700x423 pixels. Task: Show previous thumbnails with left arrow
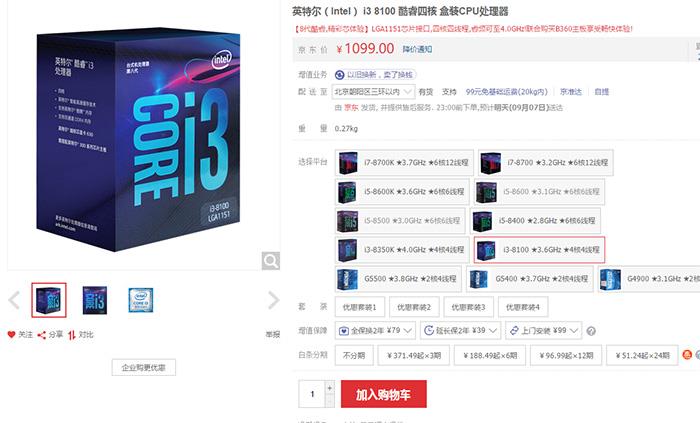click(x=14, y=300)
